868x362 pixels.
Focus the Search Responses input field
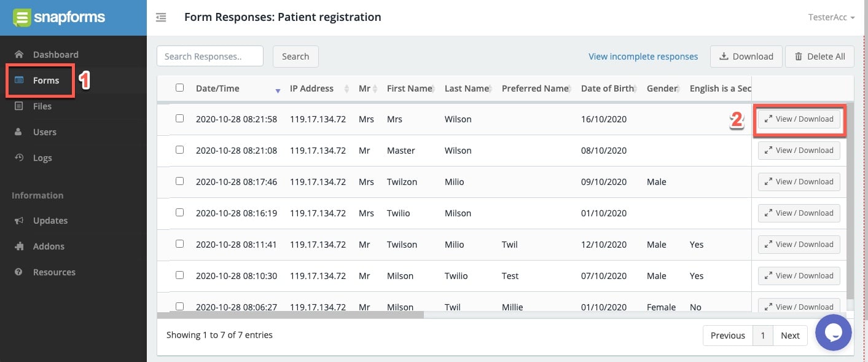pyautogui.click(x=210, y=56)
